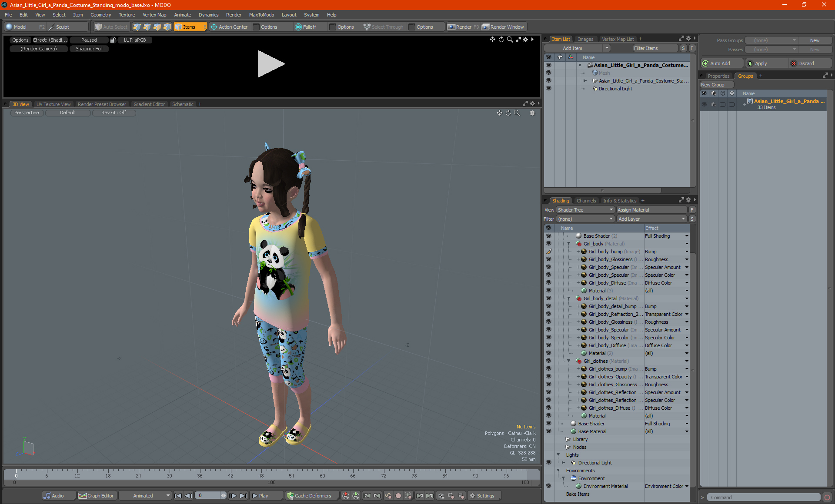Toggle Falloff Options checkbox
The height and width of the screenshot is (504, 835).
pyautogui.click(x=333, y=27)
